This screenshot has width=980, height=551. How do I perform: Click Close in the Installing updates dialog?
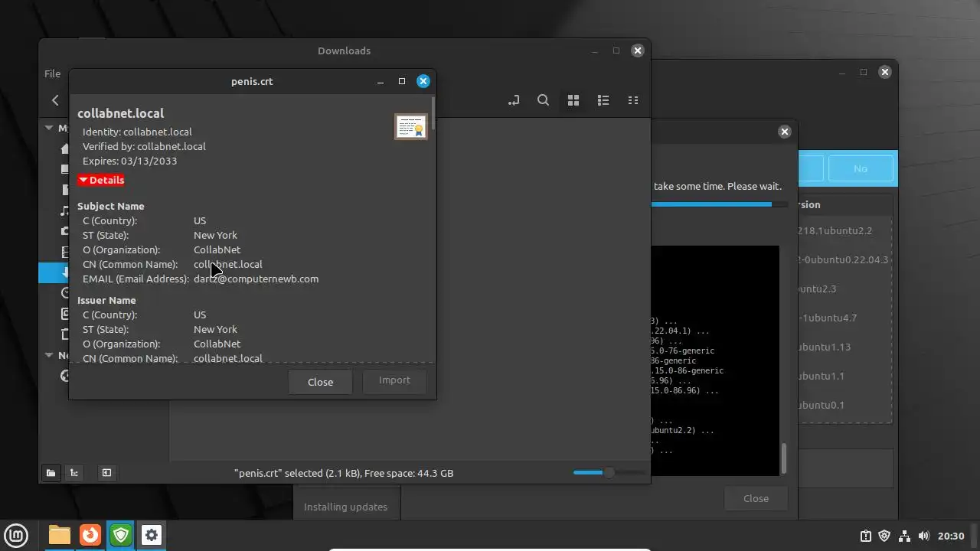[756, 498]
